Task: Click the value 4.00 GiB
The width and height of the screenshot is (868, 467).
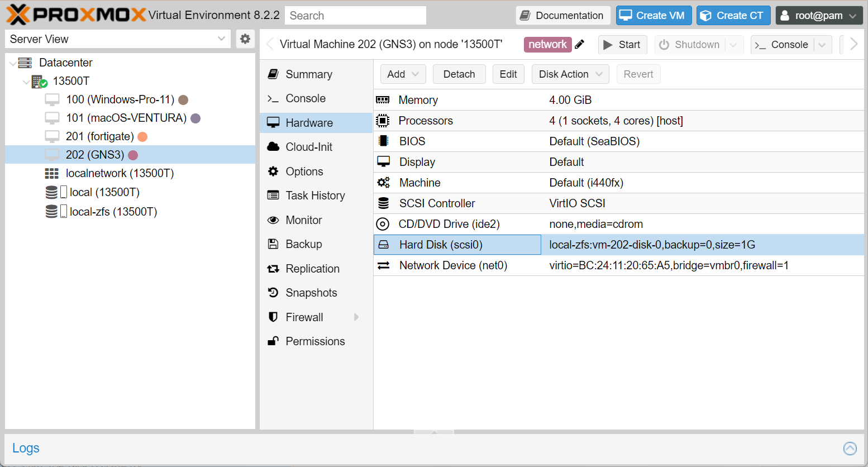Action: pyautogui.click(x=570, y=100)
